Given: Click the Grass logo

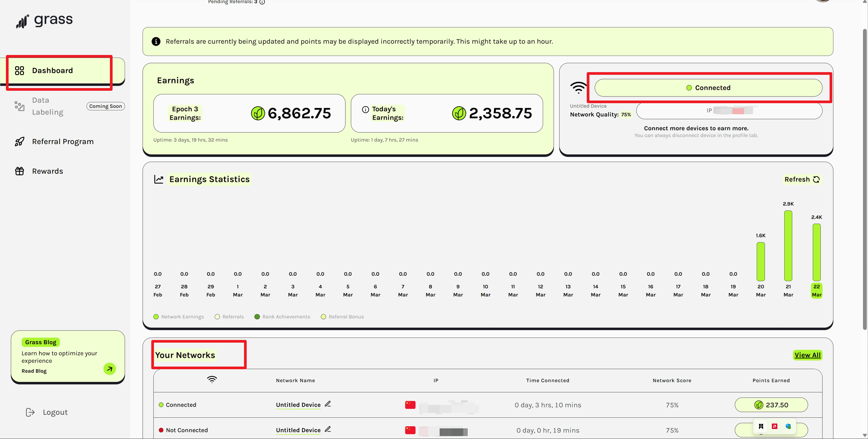Looking at the screenshot, I should pos(44,21).
